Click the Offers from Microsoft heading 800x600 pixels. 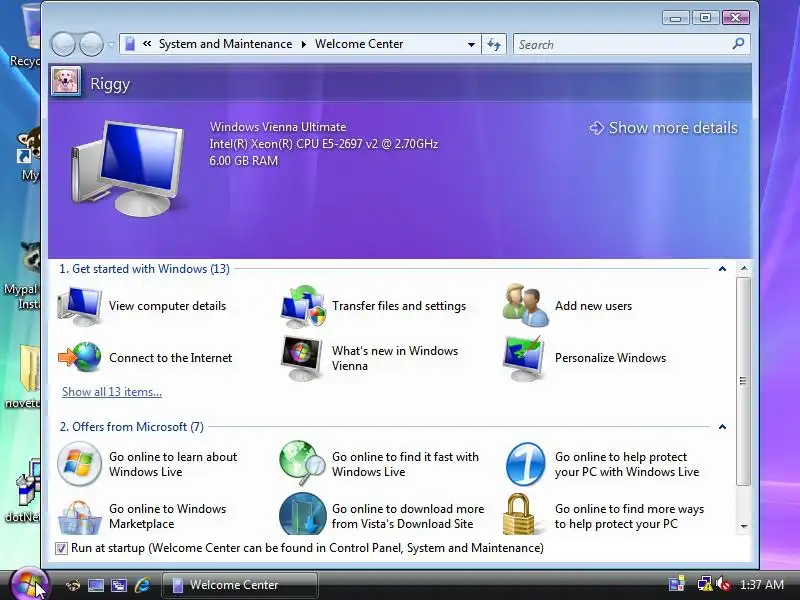pyautogui.click(x=132, y=427)
